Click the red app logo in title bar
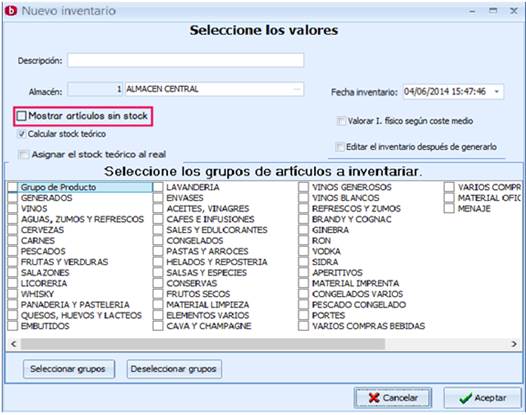The image size is (526, 415). [x=11, y=11]
